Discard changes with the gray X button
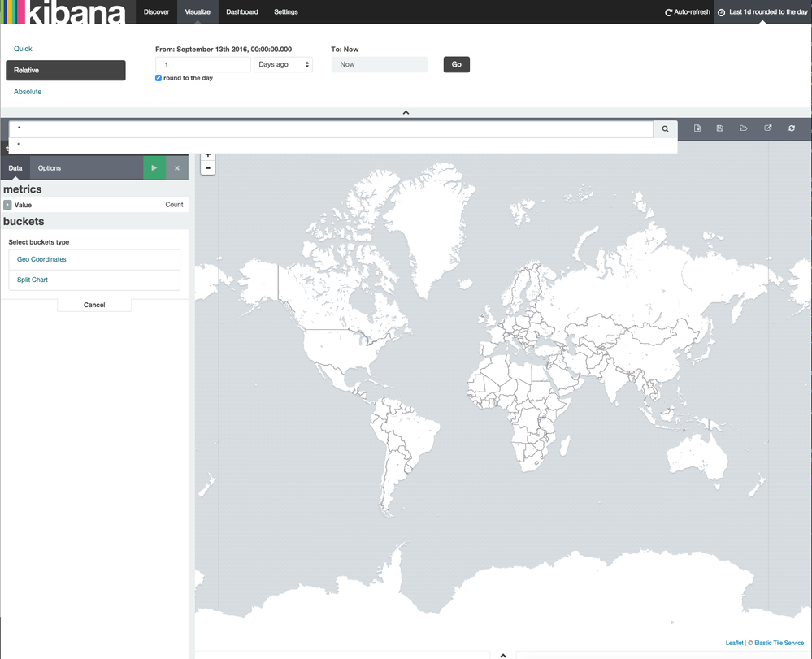 tap(176, 167)
